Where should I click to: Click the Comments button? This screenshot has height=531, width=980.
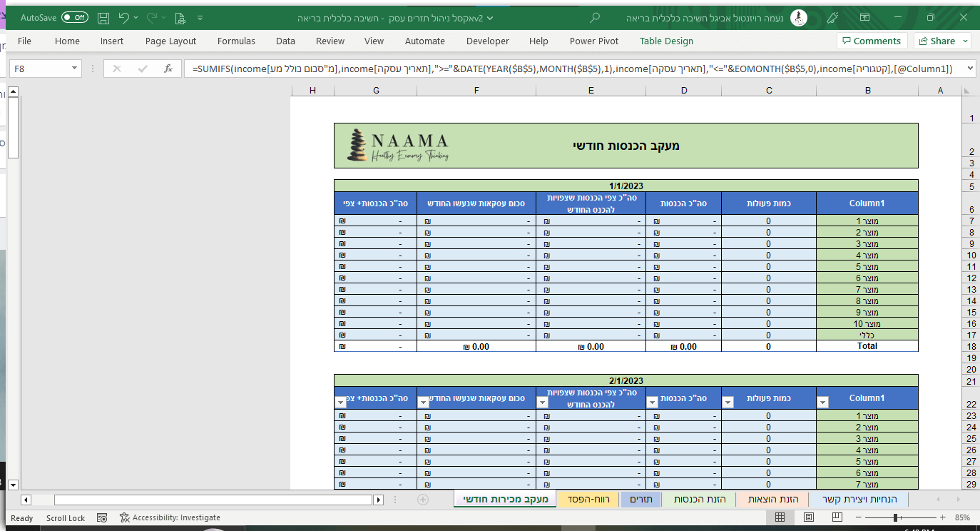tap(872, 41)
